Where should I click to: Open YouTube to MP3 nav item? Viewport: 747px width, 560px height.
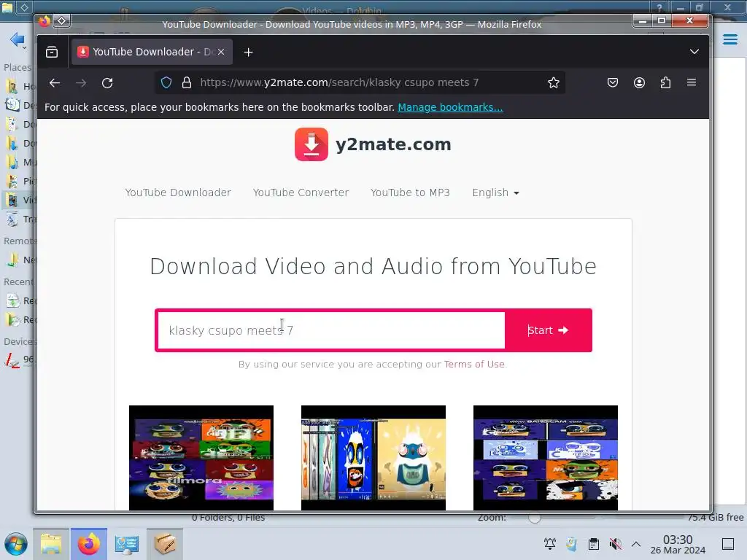click(x=410, y=192)
